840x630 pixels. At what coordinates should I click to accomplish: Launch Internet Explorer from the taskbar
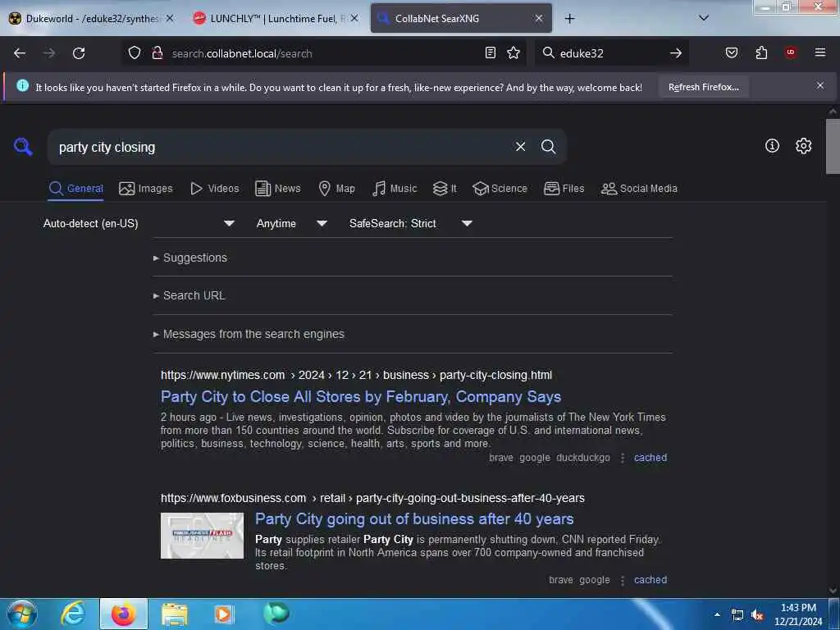[73, 614]
